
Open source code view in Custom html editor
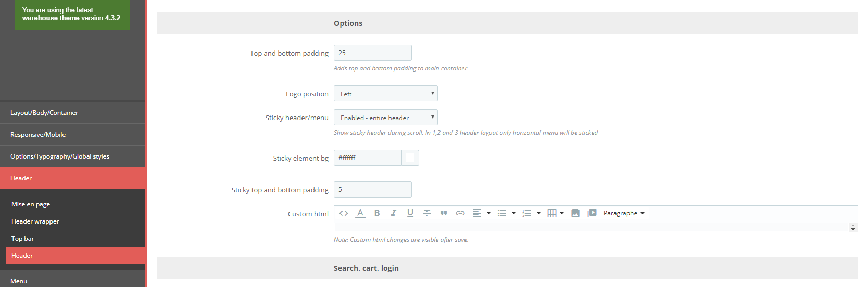(x=344, y=213)
